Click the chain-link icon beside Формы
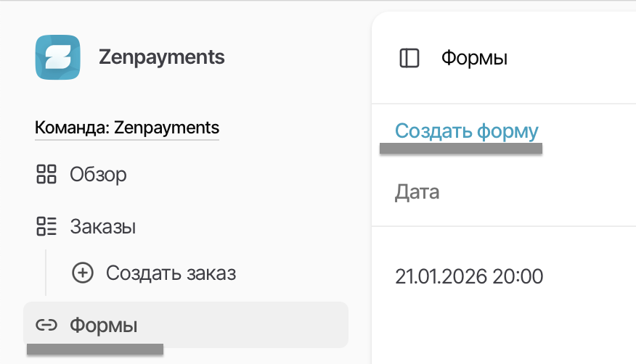This screenshot has height=364, width=636. (46, 325)
